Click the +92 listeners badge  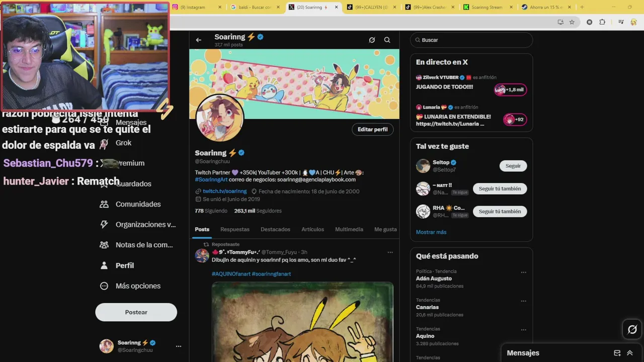(515, 120)
